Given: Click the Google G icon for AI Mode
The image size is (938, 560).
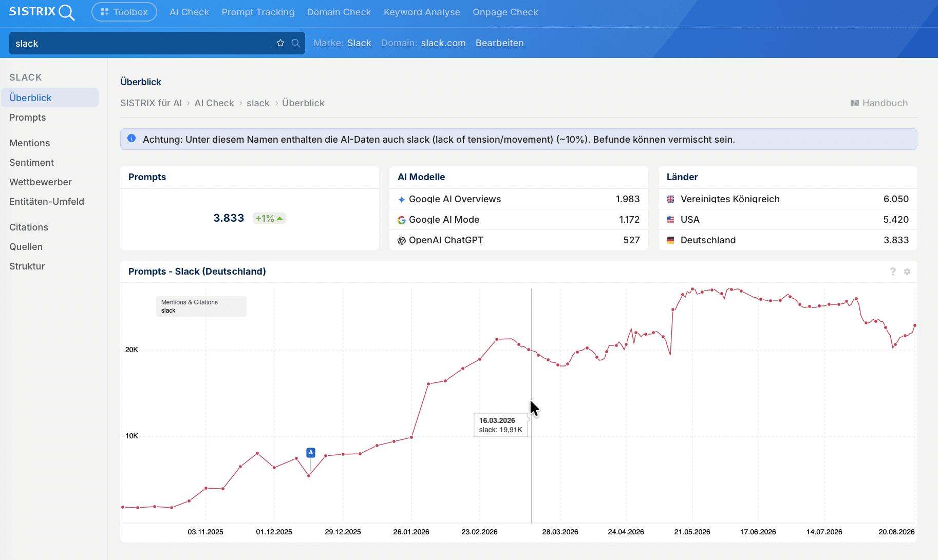Looking at the screenshot, I should click(x=402, y=220).
